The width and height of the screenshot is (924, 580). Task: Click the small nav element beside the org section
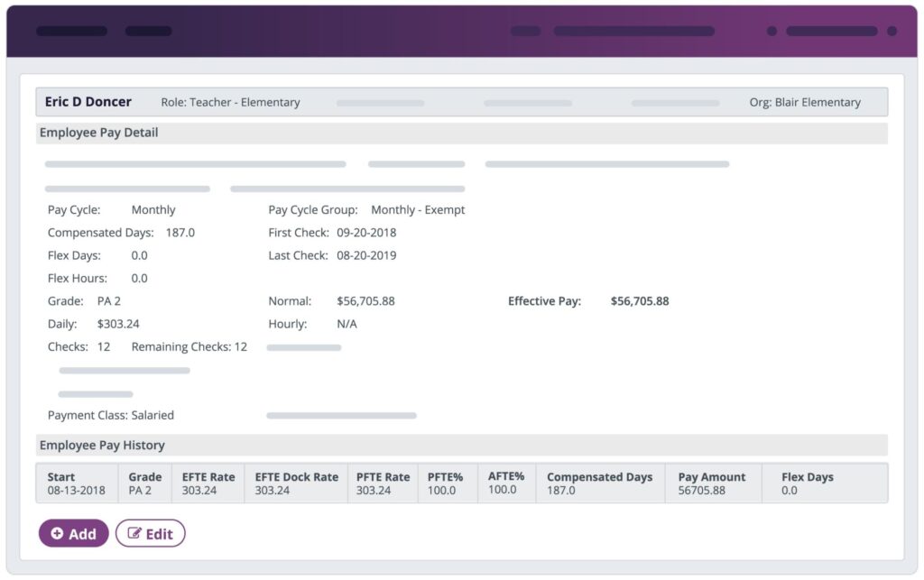(525, 30)
